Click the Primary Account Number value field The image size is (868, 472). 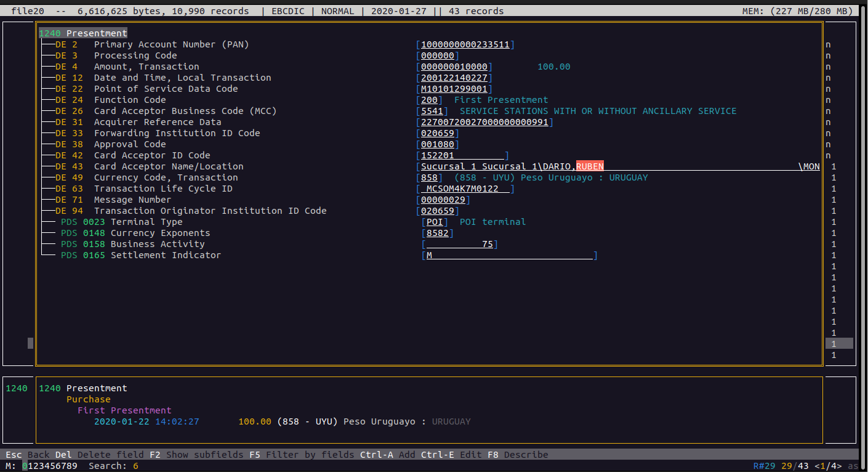(465, 44)
